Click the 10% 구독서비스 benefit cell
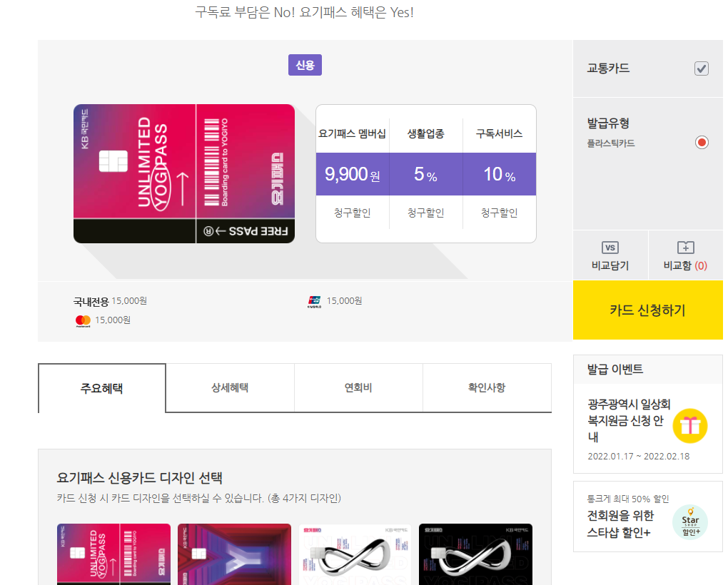728x585 pixels. 500,174
